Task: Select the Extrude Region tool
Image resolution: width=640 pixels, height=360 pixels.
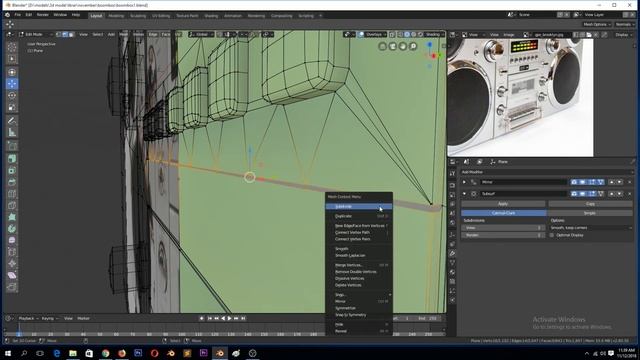Action: (12, 159)
